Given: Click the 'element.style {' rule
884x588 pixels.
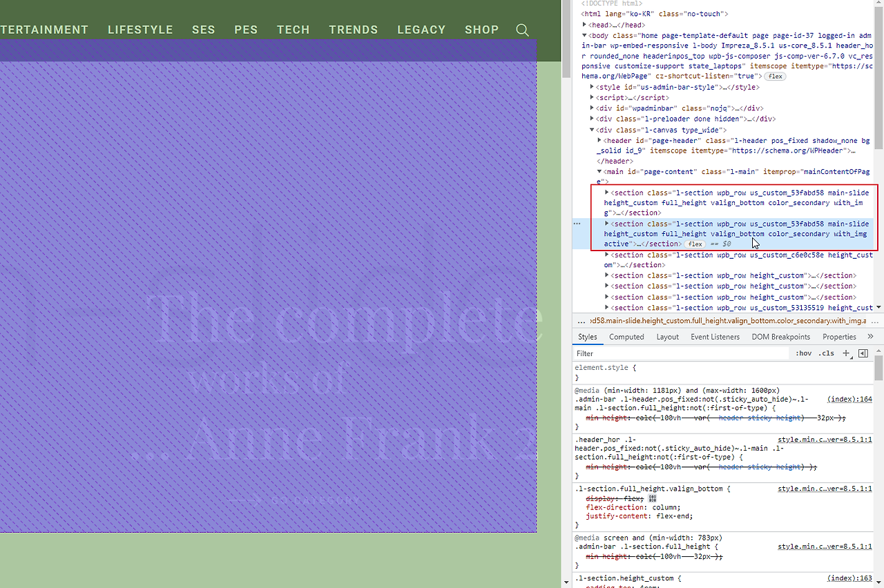Looking at the screenshot, I should 606,368.
